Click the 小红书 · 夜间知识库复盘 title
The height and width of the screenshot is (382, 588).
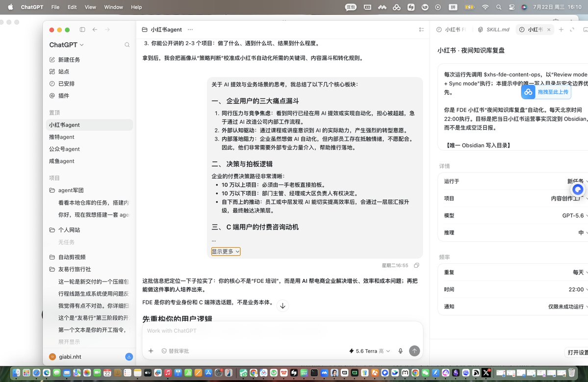point(471,50)
